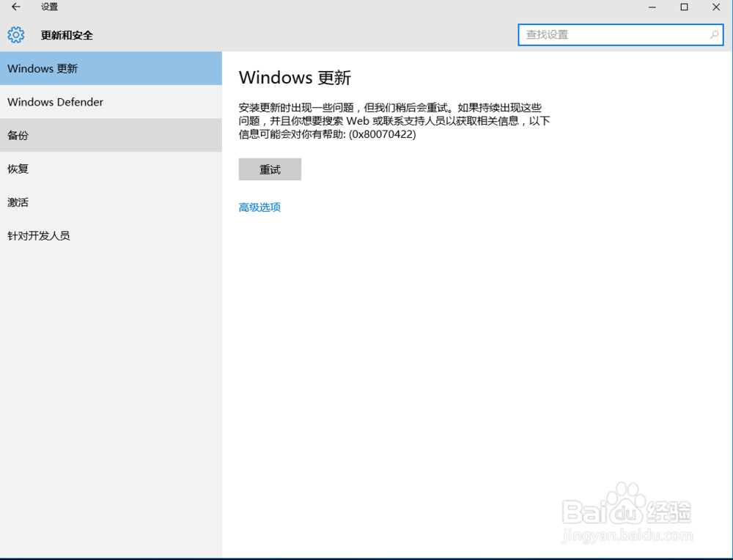Click the 重试 button
The image size is (733, 560).
tap(270, 169)
